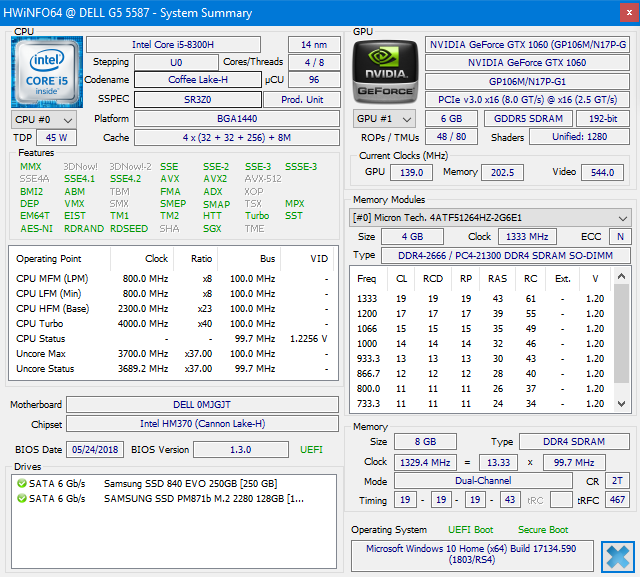Click the memory timings scrollbar down arrow
640x577 pixels.
621,404
